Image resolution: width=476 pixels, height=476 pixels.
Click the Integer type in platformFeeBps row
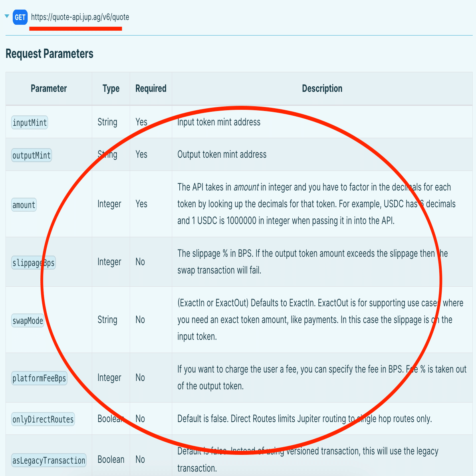pos(109,378)
